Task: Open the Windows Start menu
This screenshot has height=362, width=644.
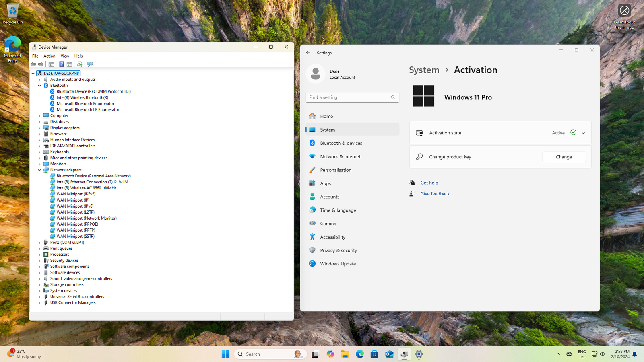Action: click(225, 354)
